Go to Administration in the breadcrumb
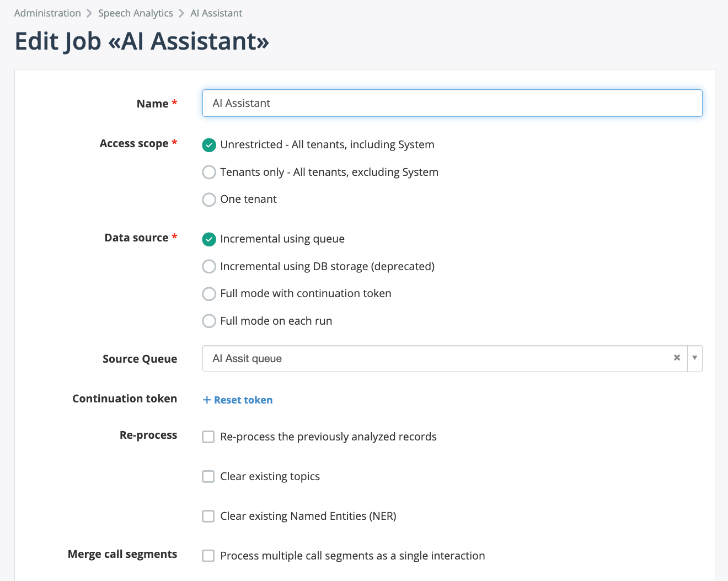This screenshot has height=581, width=728. tap(47, 13)
